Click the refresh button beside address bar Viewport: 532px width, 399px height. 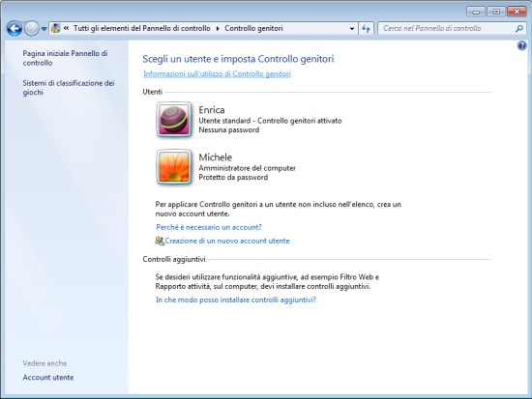(366, 28)
